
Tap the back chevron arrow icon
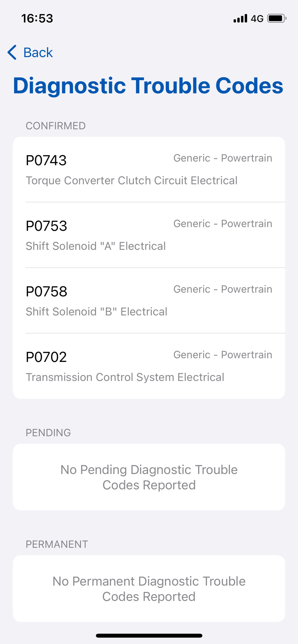tap(12, 52)
